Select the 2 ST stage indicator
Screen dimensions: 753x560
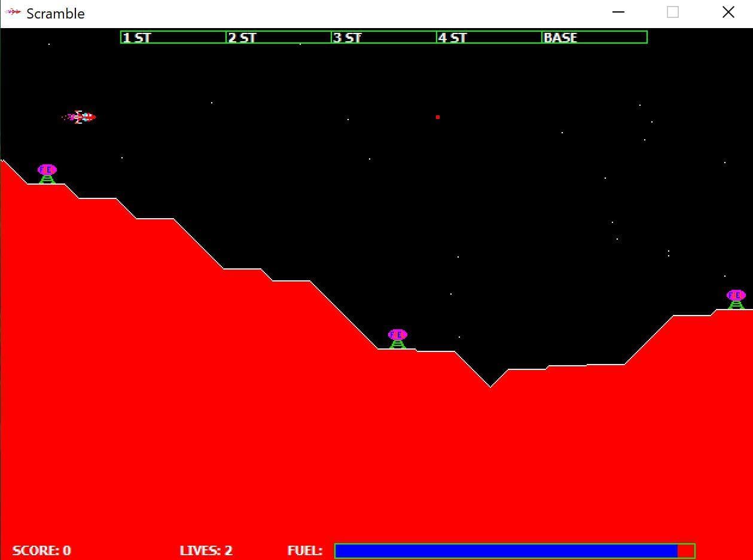[279, 37]
